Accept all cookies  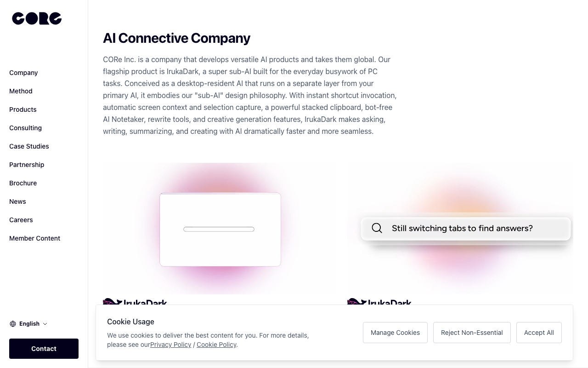pos(539,333)
